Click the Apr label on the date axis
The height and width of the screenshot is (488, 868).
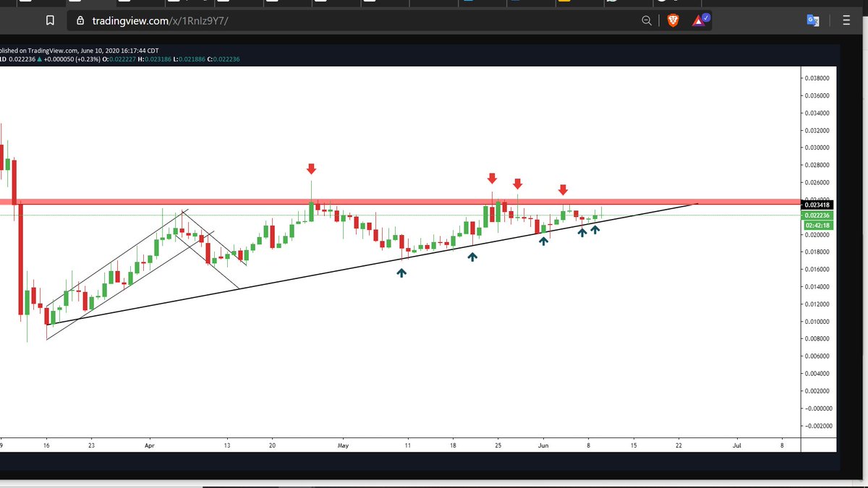pyautogui.click(x=150, y=445)
